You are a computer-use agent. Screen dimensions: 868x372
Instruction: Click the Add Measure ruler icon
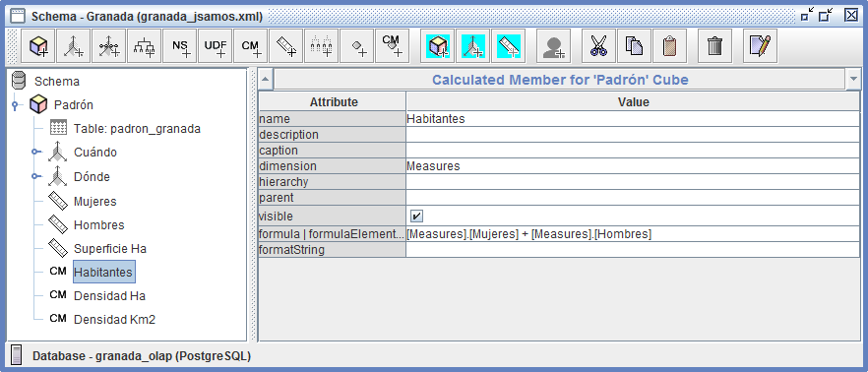pos(286,45)
